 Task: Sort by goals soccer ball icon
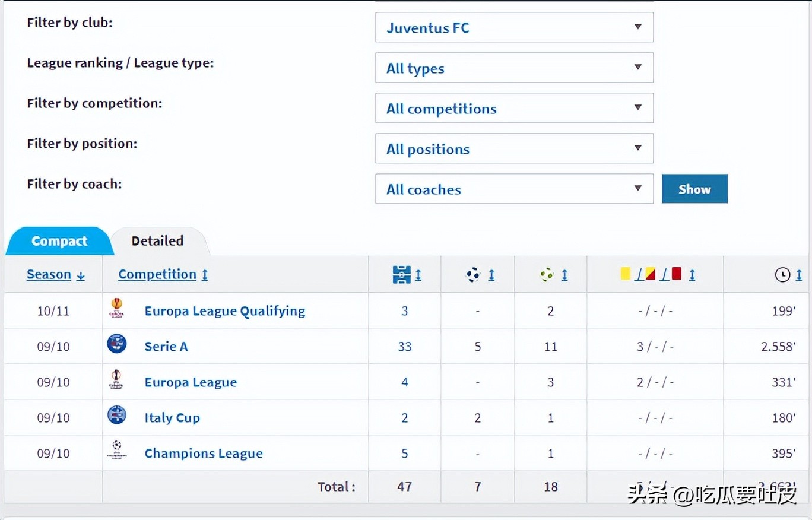coord(474,275)
